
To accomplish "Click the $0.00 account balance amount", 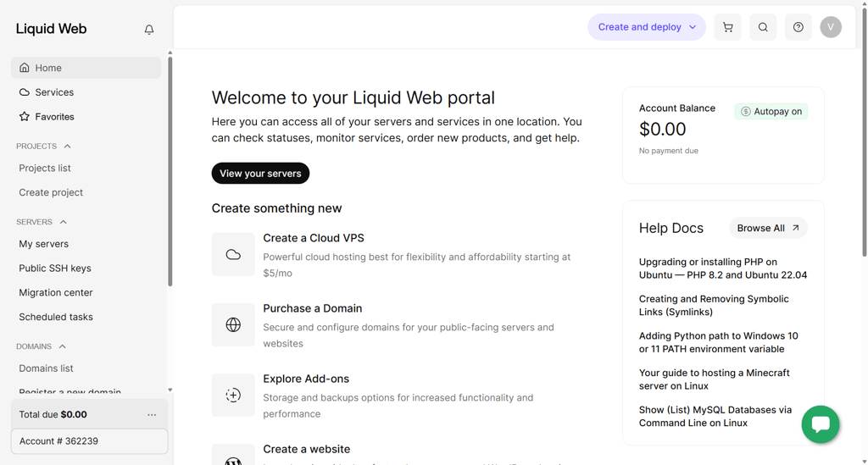I will 662,129.
